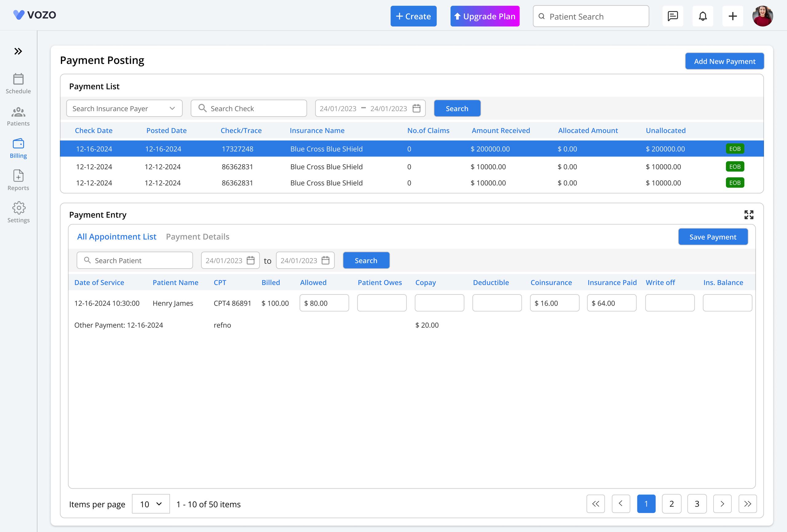The image size is (787, 532).
Task: Switch to Payment Details tab
Action: click(x=197, y=237)
